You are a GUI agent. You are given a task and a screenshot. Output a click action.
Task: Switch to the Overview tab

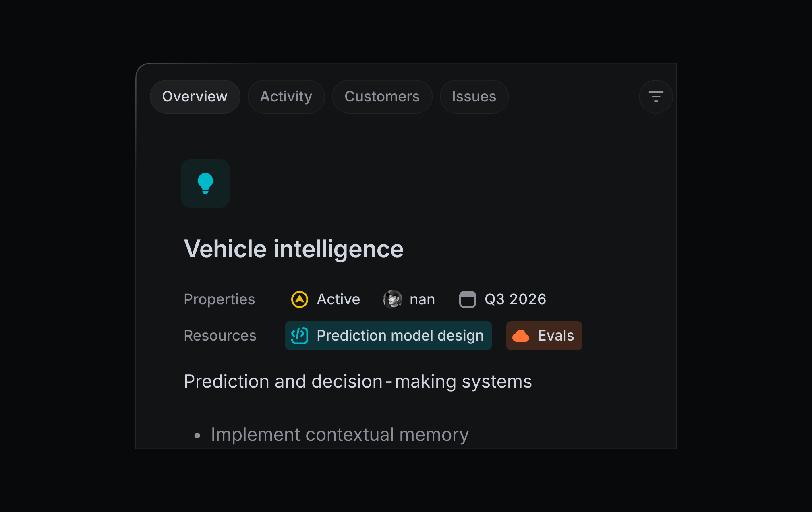point(195,97)
